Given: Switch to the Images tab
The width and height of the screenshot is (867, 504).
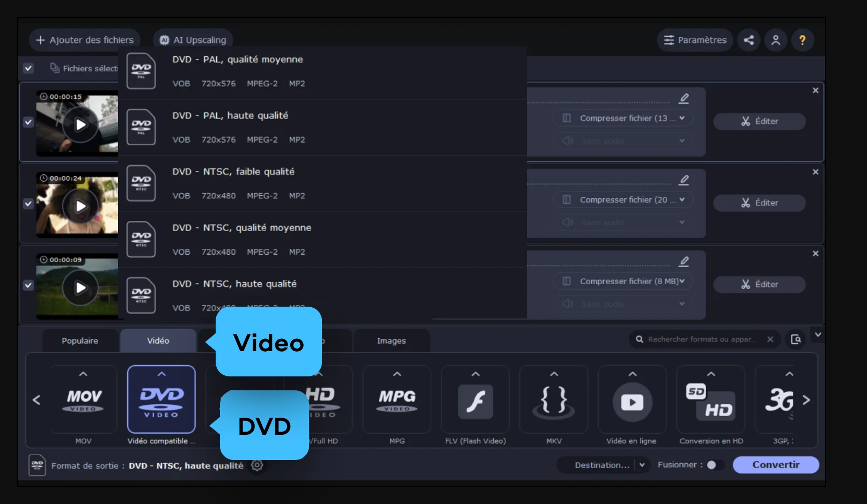Looking at the screenshot, I should [392, 341].
